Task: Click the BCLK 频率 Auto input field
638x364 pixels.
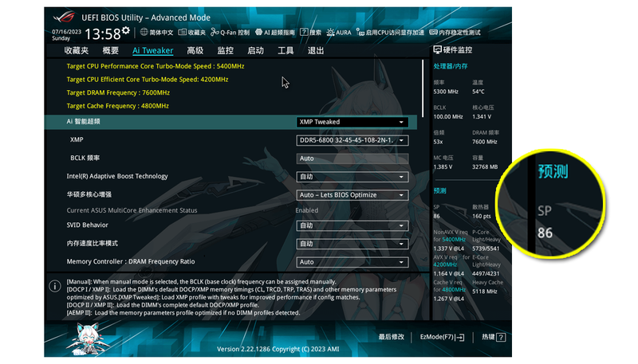Action: click(352, 159)
